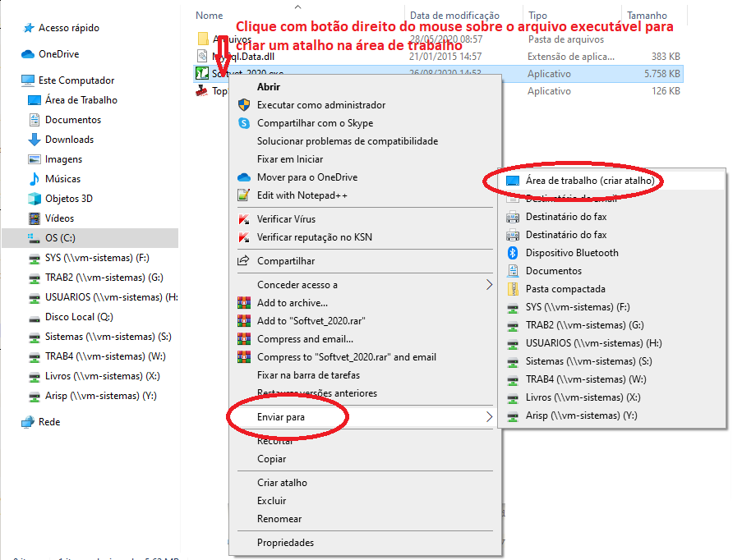The width and height of the screenshot is (742, 560).
Task: Choose Criar atalho in context menu
Action: 282,483
